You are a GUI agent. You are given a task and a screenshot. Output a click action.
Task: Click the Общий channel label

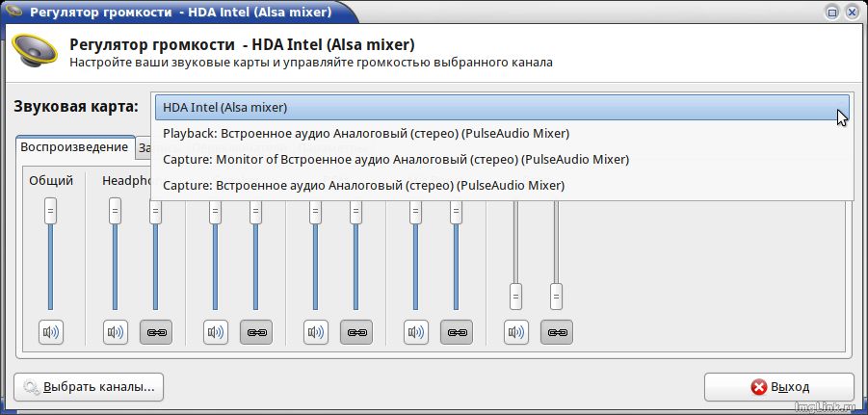click(x=51, y=180)
